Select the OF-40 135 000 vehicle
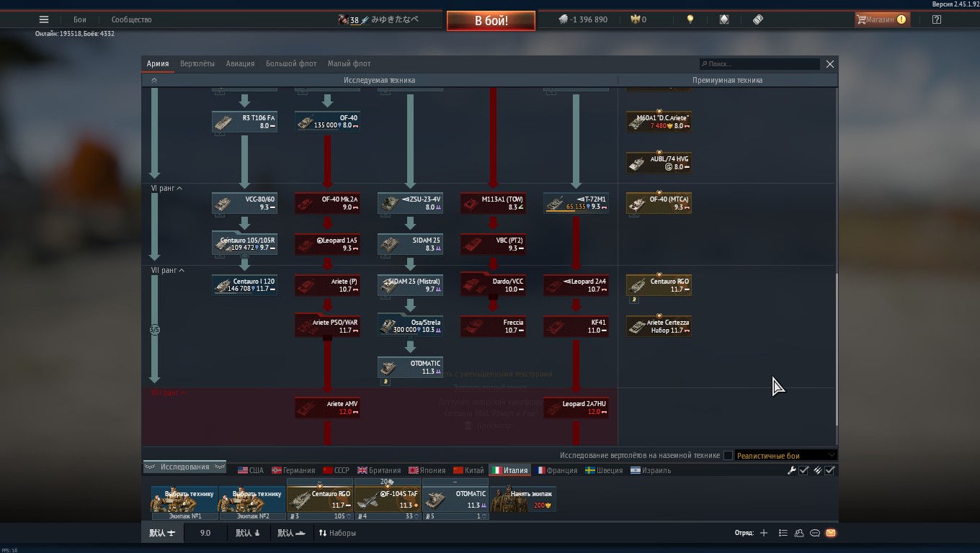 click(327, 122)
